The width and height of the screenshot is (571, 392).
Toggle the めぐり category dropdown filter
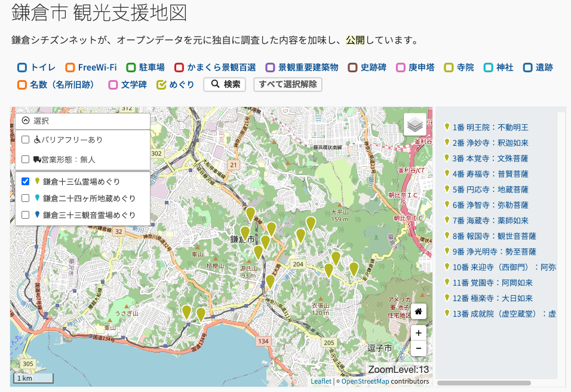pos(161,85)
